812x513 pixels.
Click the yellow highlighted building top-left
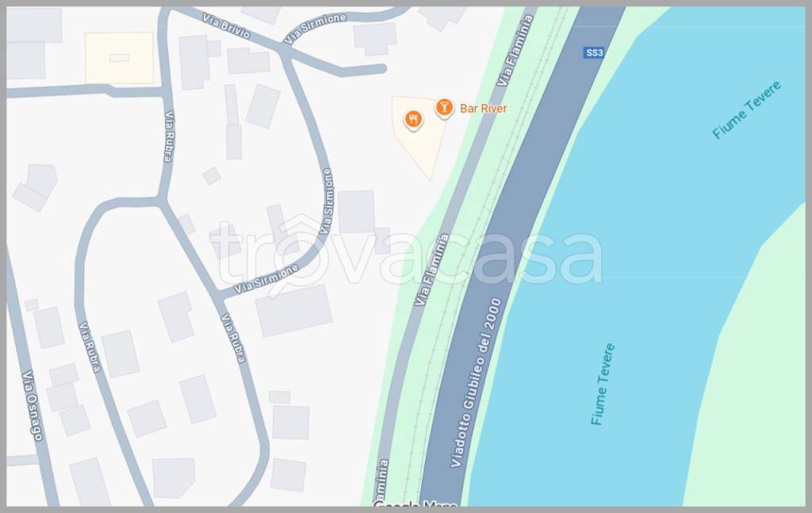pyautogui.click(x=119, y=58)
